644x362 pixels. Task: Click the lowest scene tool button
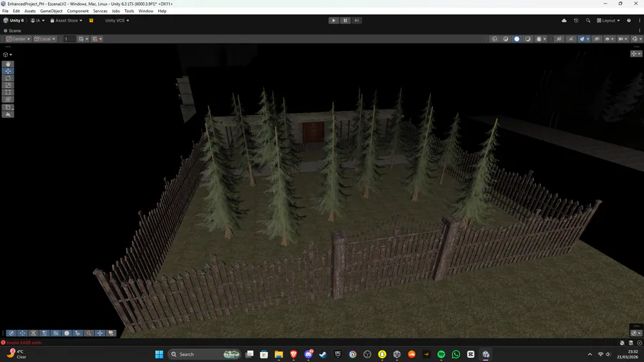(x=8, y=114)
